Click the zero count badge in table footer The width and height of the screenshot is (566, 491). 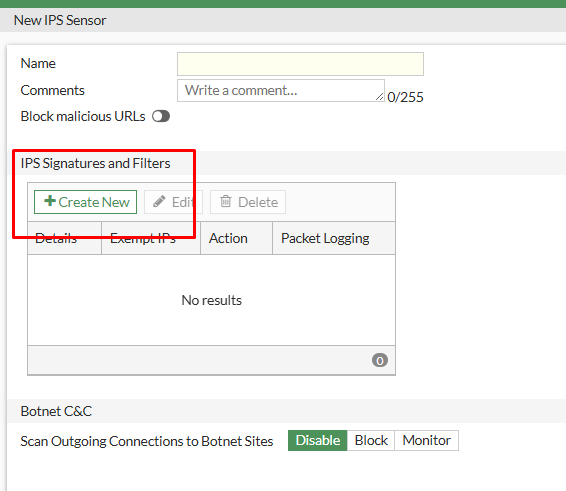pyautogui.click(x=380, y=360)
